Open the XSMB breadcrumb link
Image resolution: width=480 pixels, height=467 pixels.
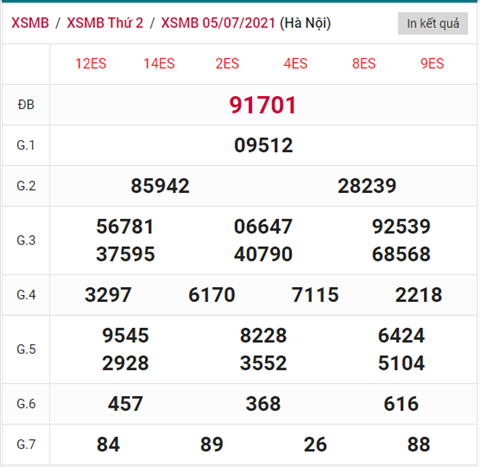pyautogui.click(x=30, y=23)
